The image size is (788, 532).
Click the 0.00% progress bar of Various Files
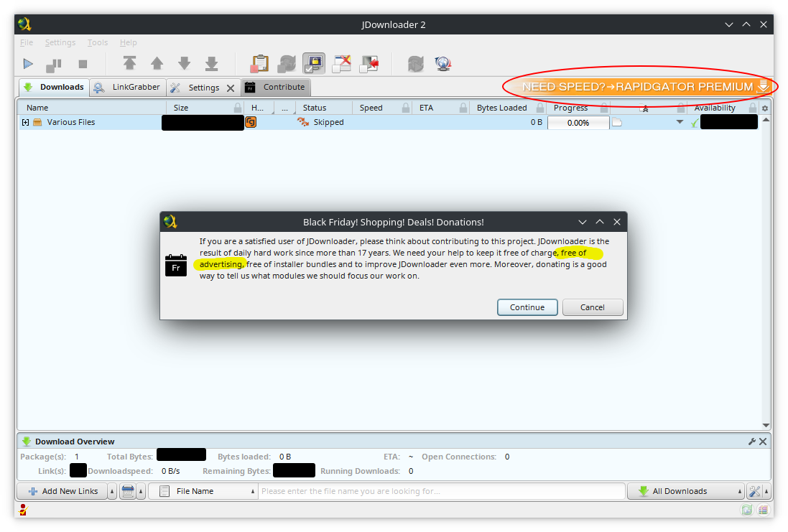pyautogui.click(x=578, y=123)
